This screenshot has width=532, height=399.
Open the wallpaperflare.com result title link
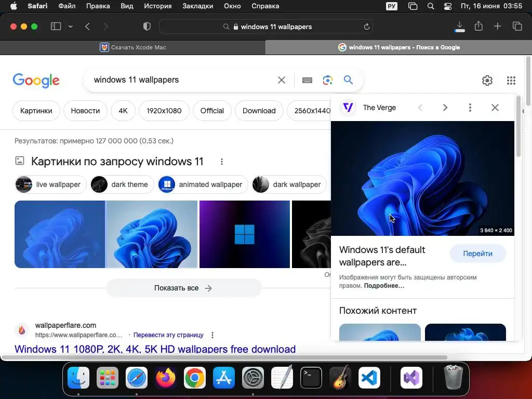pyautogui.click(x=155, y=349)
